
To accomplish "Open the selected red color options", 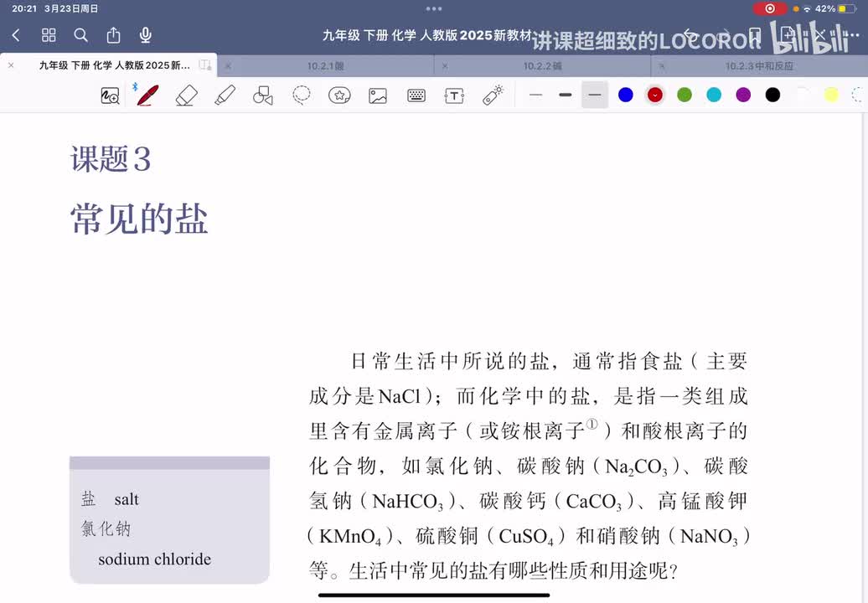I will pyautogui.click(x=655, y=95).
